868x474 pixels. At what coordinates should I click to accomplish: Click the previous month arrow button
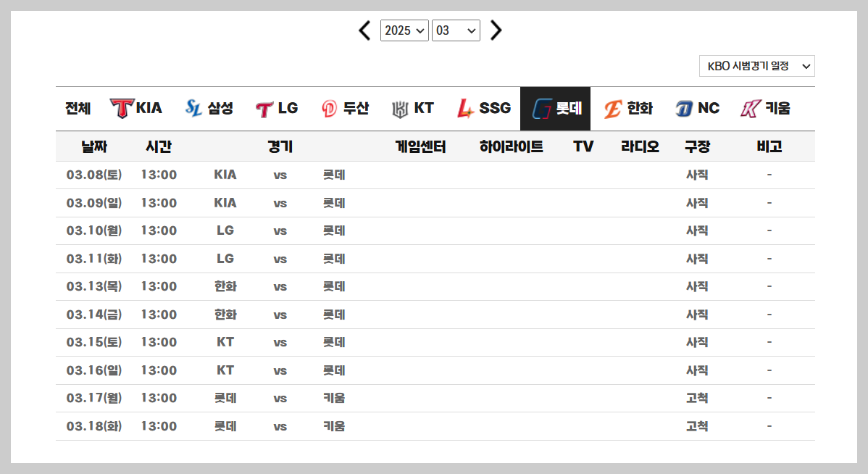pyautogui.click(x=364, y=30)
